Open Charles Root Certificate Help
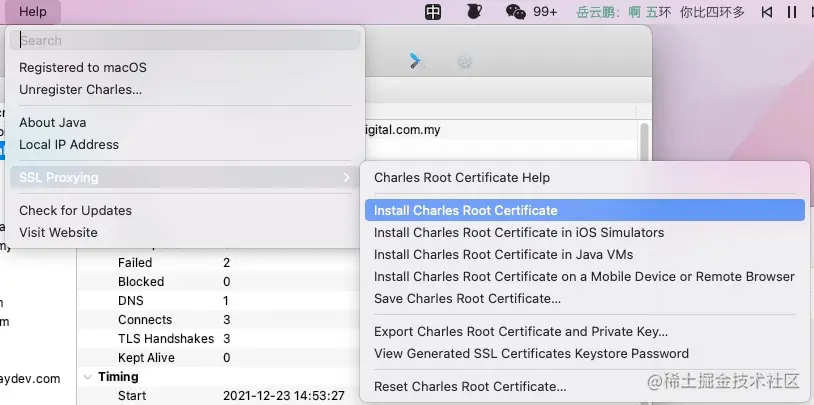Image resolution: width=814 pixels, height=405 pixels. (x=462, y=178)
